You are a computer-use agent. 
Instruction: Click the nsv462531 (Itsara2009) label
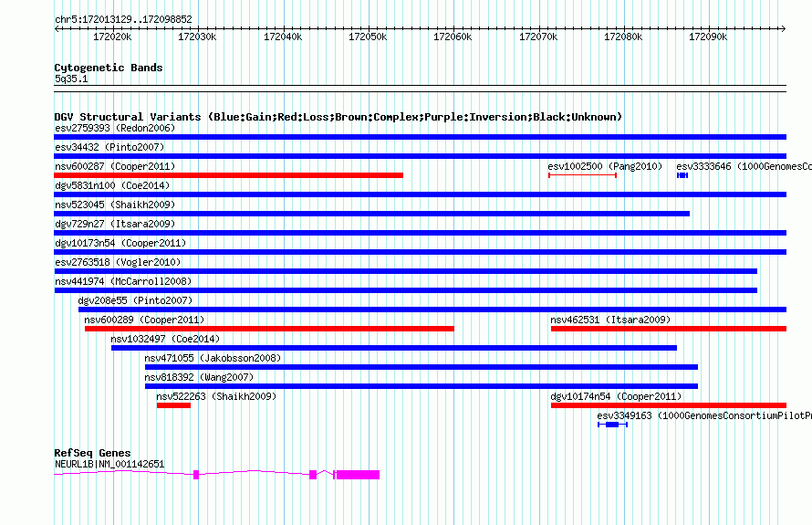coord(610,320)
